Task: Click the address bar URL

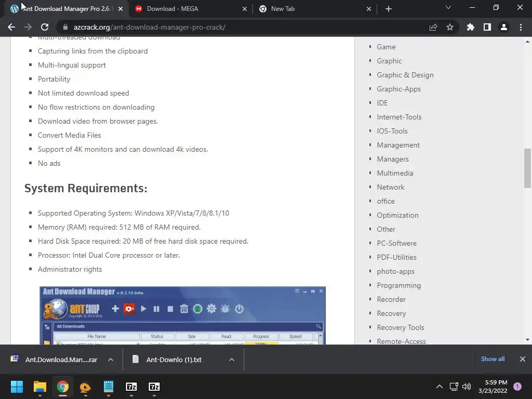Action: pyautogui.click(x=149, y=27)
